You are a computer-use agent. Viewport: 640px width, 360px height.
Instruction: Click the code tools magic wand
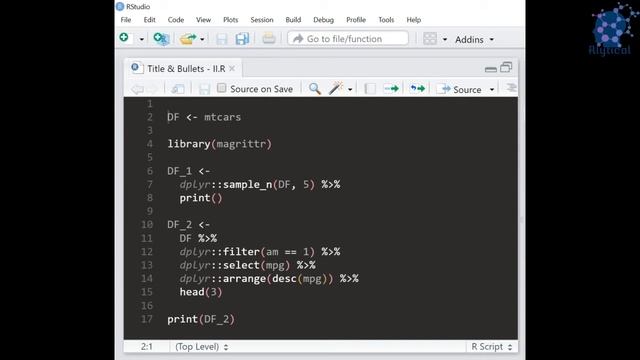point(336,88)
